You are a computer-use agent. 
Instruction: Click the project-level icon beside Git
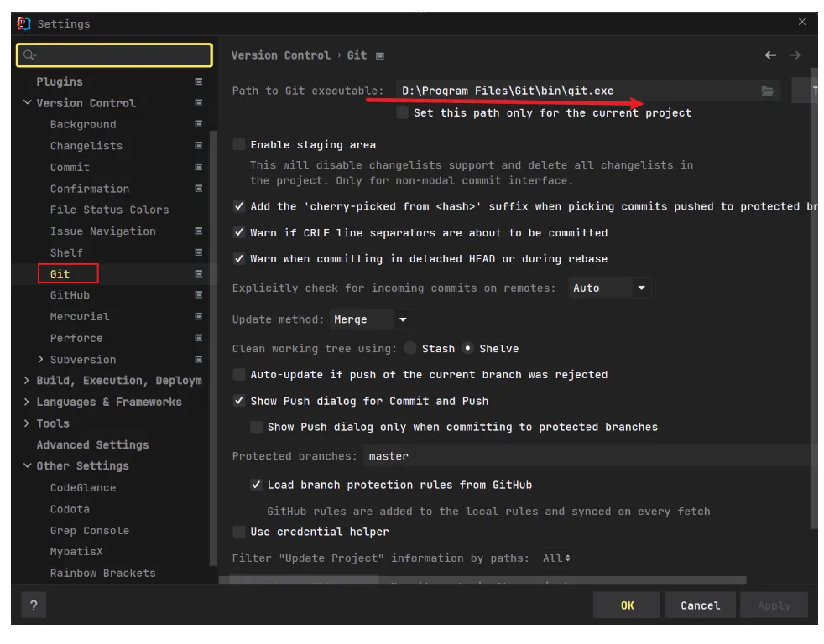(x=199, y=273)
